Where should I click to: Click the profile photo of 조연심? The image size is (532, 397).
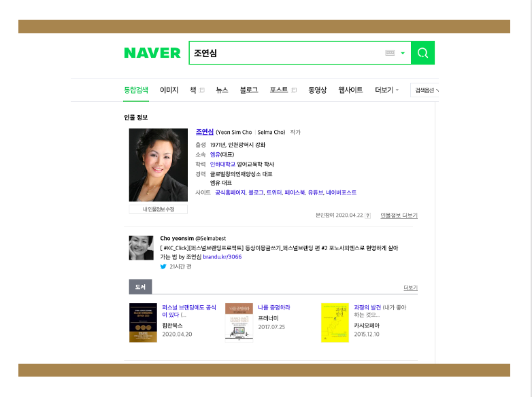pyautogui.click(x=158, y=165)
